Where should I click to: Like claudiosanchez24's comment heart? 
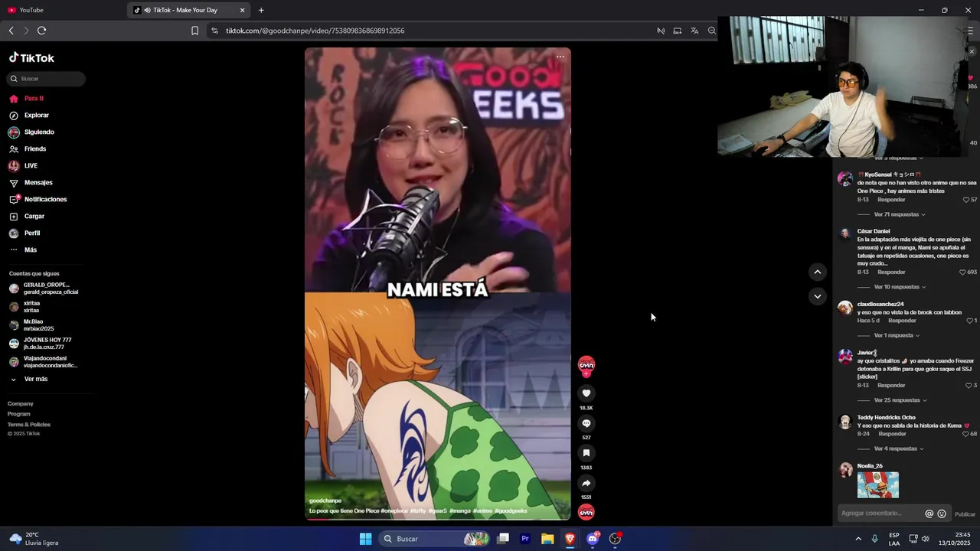969,321
